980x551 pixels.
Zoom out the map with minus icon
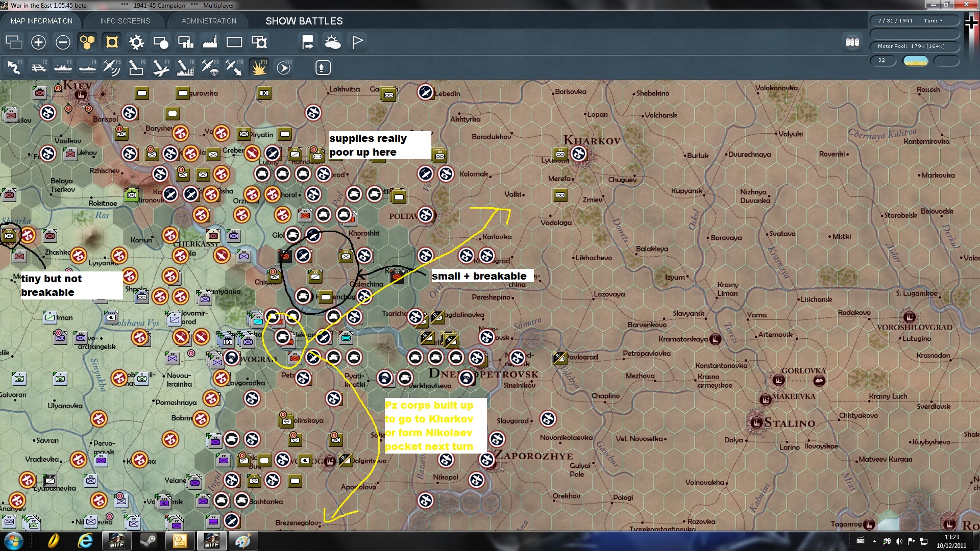[x=63, y=42]
